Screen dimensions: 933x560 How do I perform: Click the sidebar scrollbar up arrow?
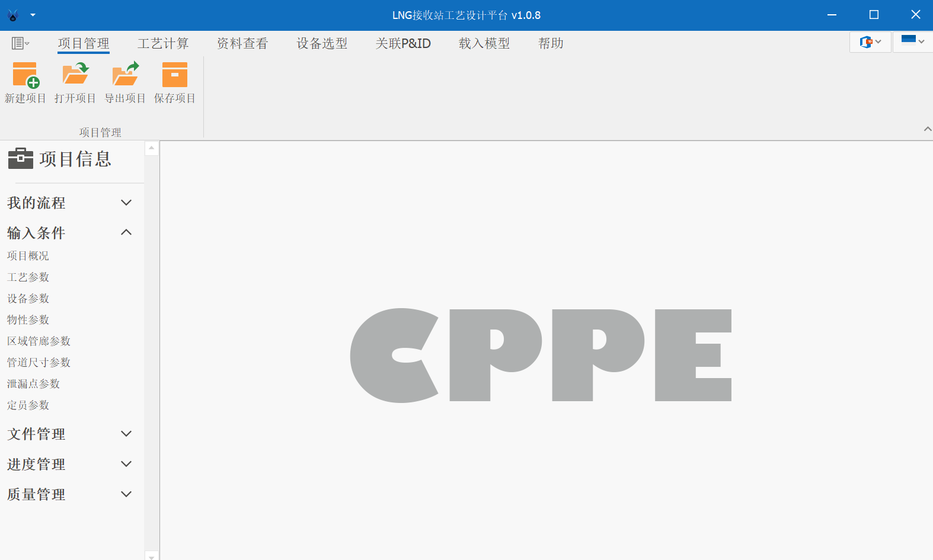pos(152,148)
